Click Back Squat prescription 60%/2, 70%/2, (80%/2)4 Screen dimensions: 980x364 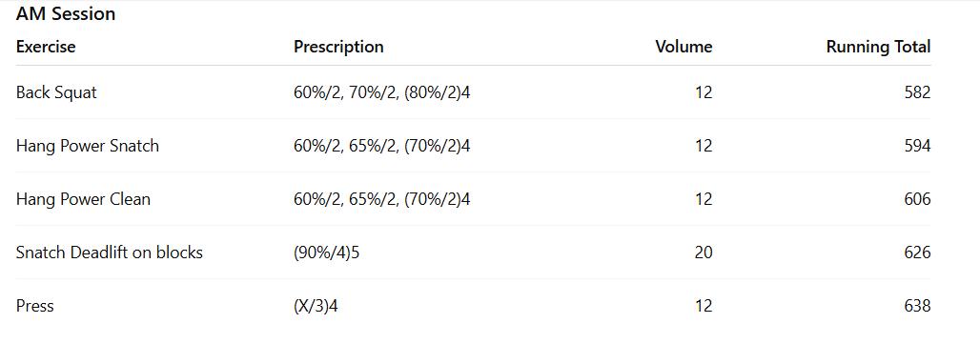click(x=382, y=92)
